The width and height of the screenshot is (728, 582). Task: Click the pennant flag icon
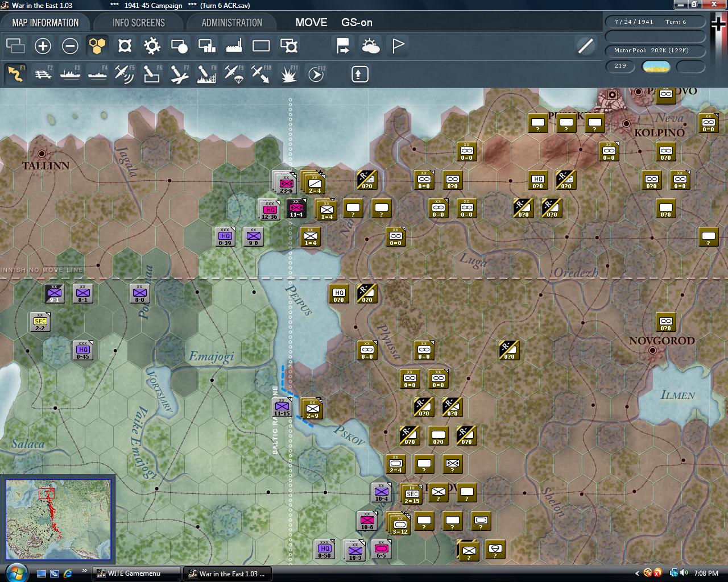(x=398, y=46)
